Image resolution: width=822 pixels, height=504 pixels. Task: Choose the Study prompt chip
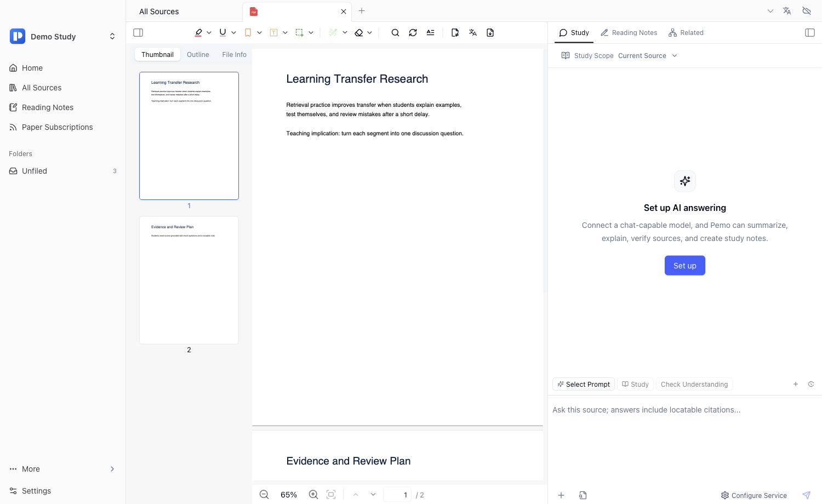(x=636, y=385)
